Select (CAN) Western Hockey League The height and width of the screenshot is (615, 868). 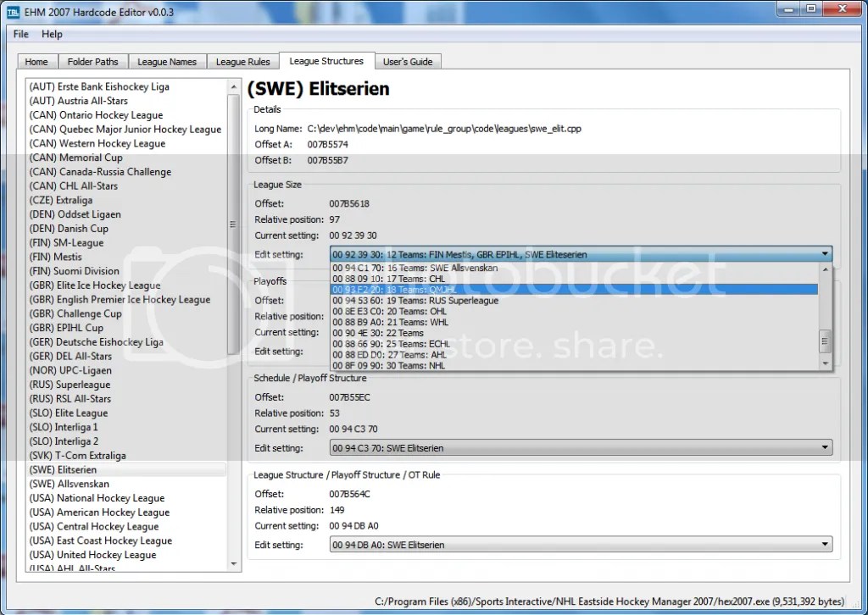tap(127, 144)
